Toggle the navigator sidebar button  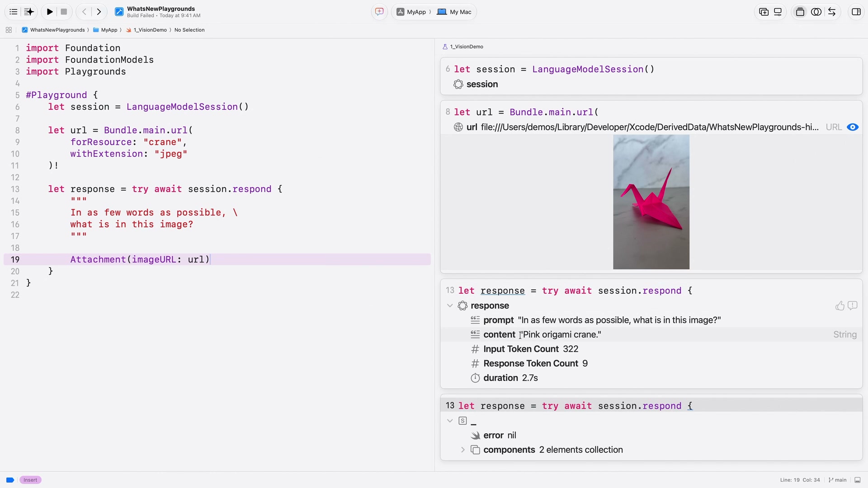tap(13, 12)
